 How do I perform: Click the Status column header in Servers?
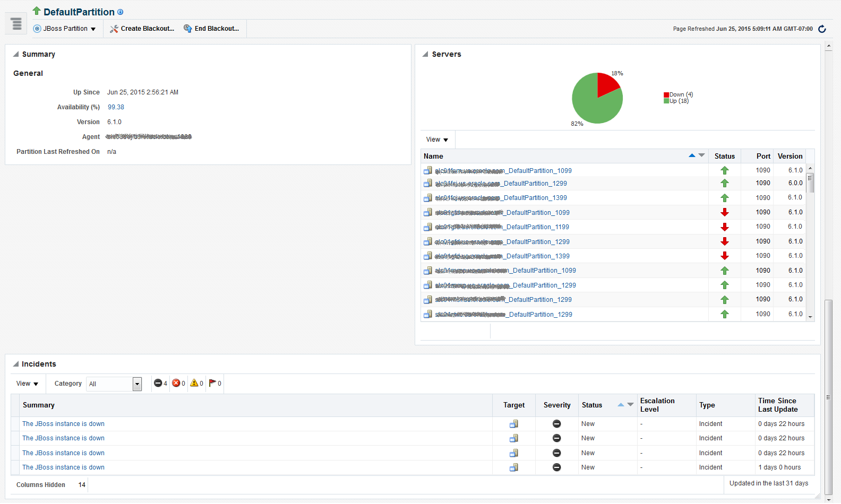coord(725,156)
